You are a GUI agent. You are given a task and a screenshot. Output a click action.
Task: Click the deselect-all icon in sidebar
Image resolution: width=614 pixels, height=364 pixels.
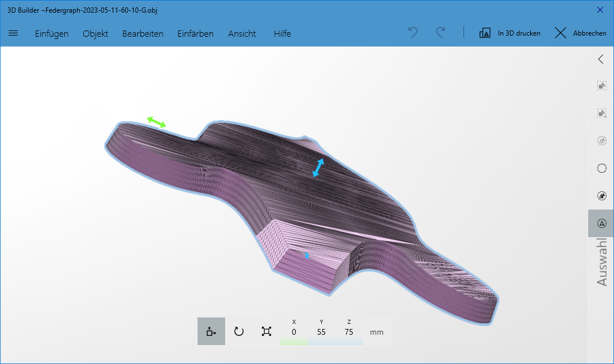tap(601, 113)
